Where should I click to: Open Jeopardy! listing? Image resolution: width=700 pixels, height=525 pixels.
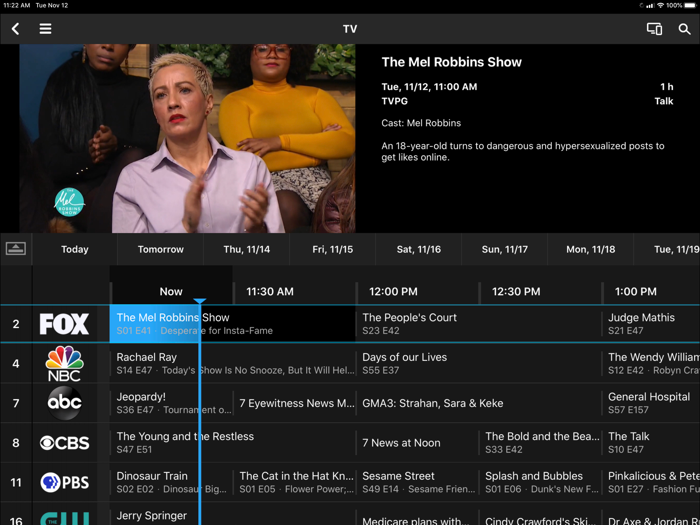[171, 403]
